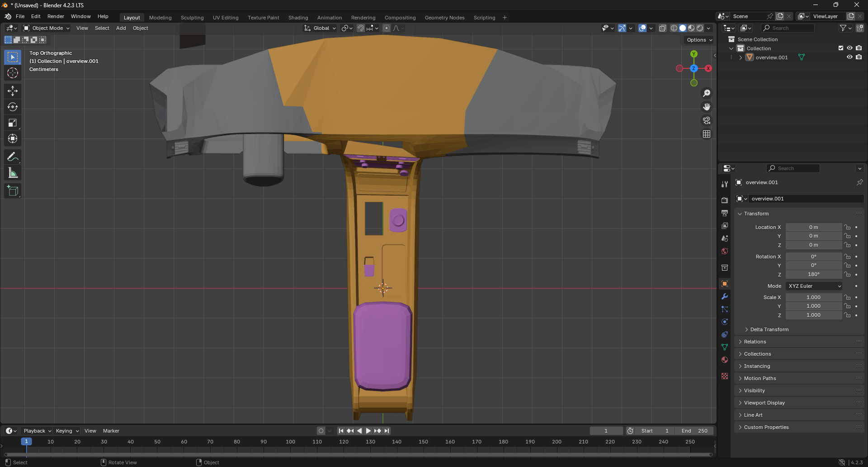Open the Object Mode dropdown

47,28
